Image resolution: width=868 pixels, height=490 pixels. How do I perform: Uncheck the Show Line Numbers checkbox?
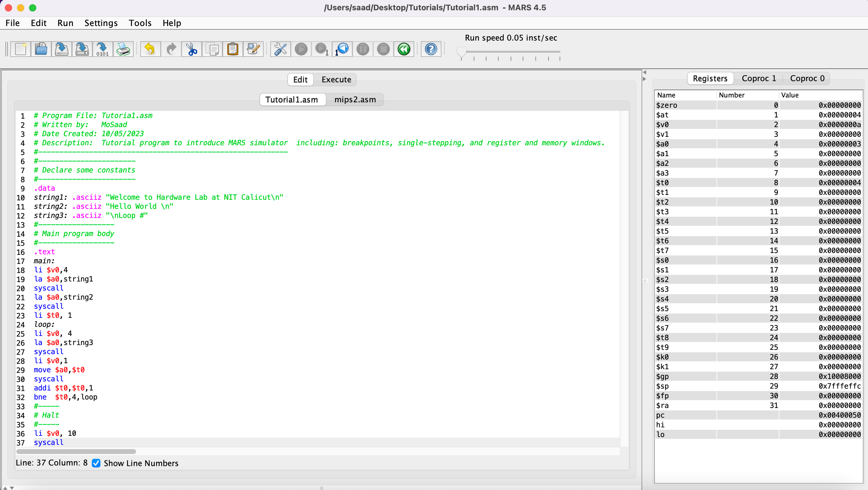[96, 463]
